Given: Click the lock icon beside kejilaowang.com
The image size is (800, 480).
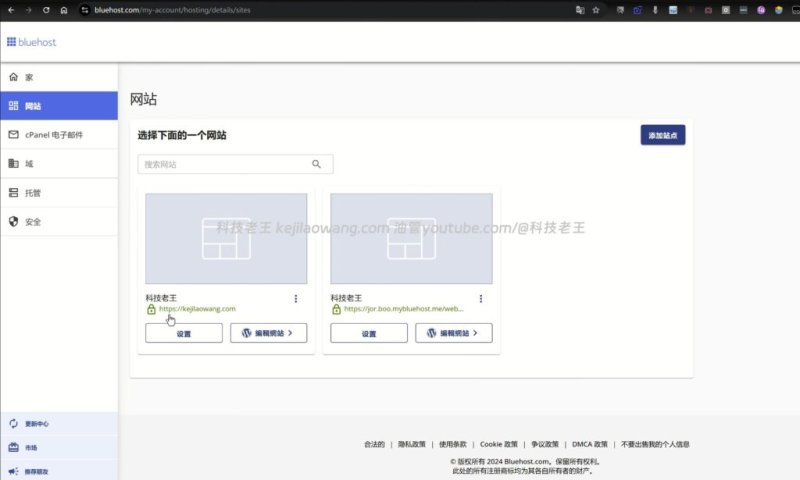Looking at the screenshot, I should [151, 309].
